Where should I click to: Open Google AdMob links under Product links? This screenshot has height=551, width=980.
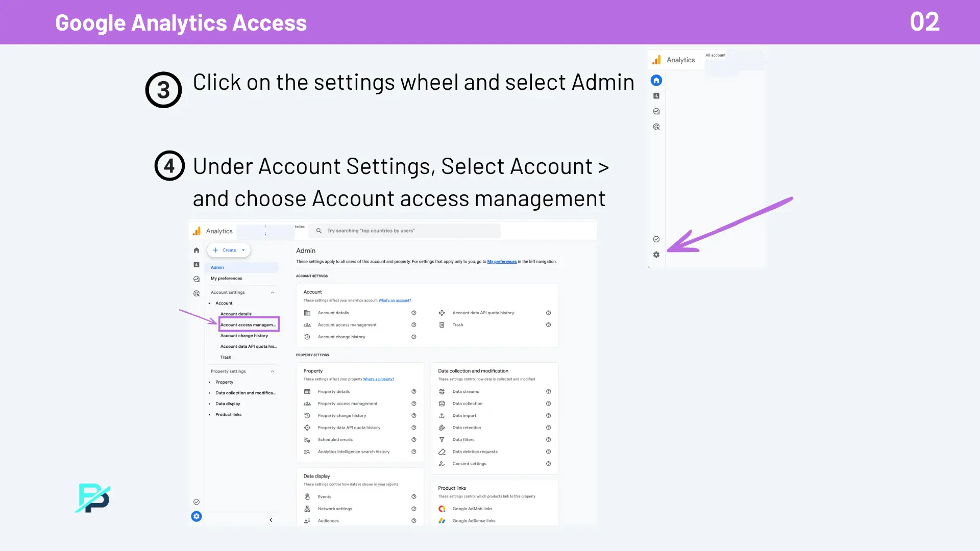point(472,509)
